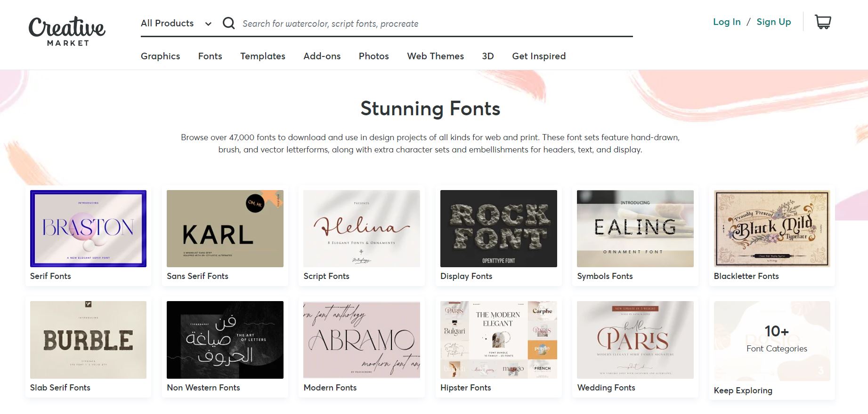Open the Graphics menu
The height and width of the screenshot is (414, 868).
coord(160,56)
